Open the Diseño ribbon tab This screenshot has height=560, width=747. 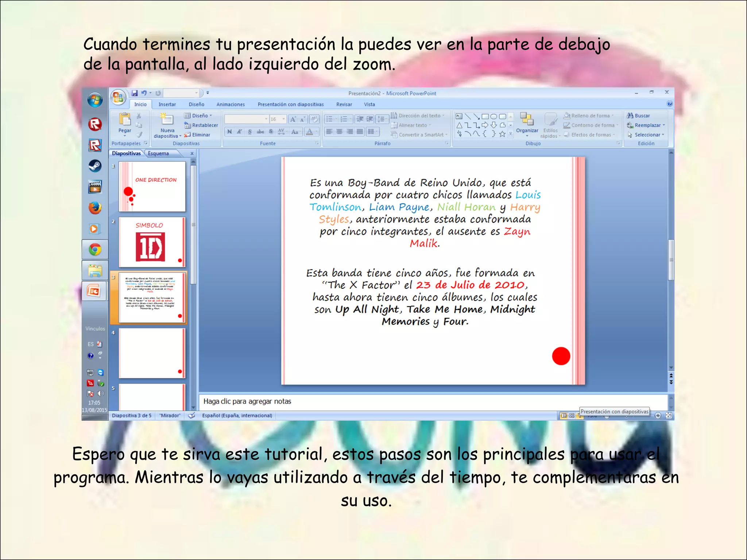coord(196,104)
